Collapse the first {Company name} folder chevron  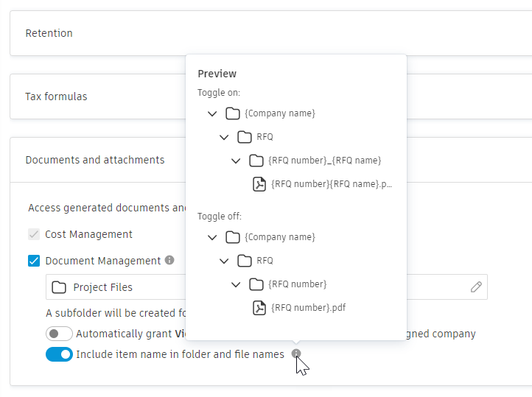click(x=212, y=113)
